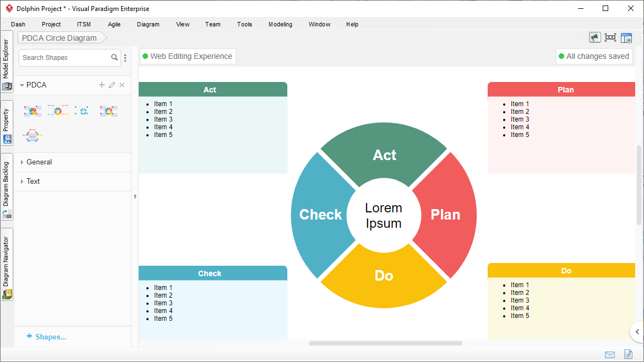This screenshot has height=362, width=644.
Task: Select the Lorem Ipsum center circle
Action: pos(384,216)
